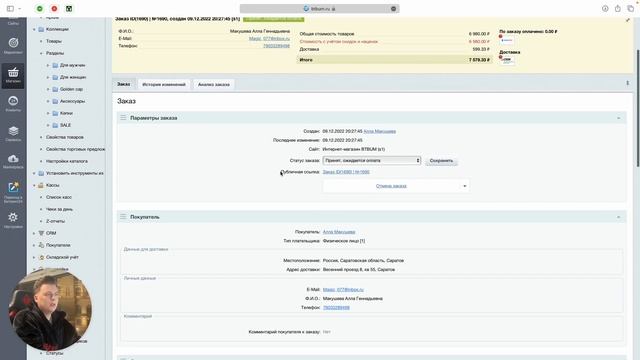Click the Сохранить button next to order status
640x360 pixels.
click(x=441, y=161)
